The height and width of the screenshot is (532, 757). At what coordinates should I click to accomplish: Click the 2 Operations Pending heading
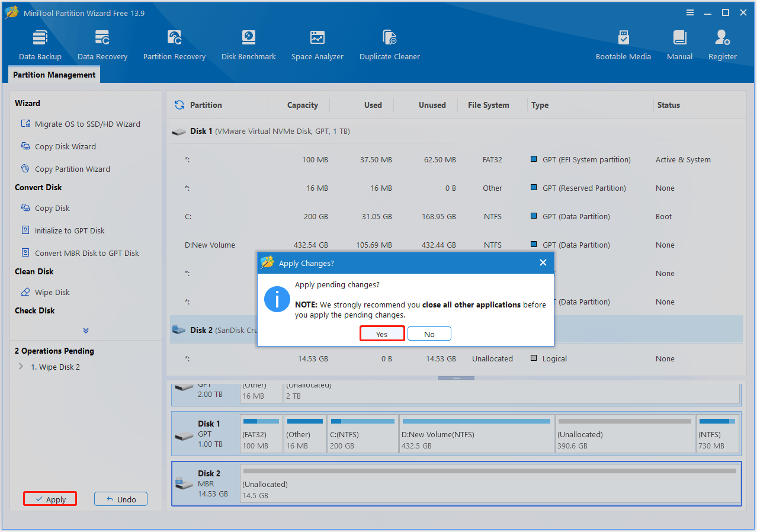[x=54, y=351]
